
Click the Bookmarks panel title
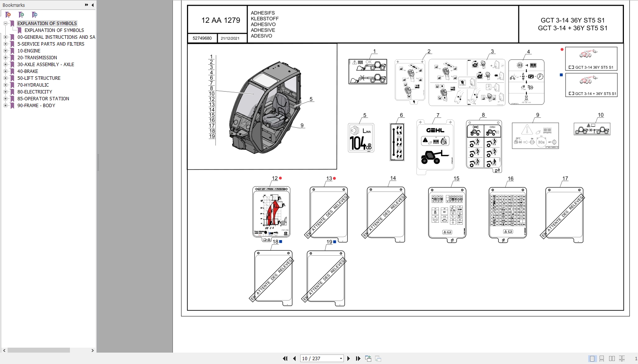14,5
